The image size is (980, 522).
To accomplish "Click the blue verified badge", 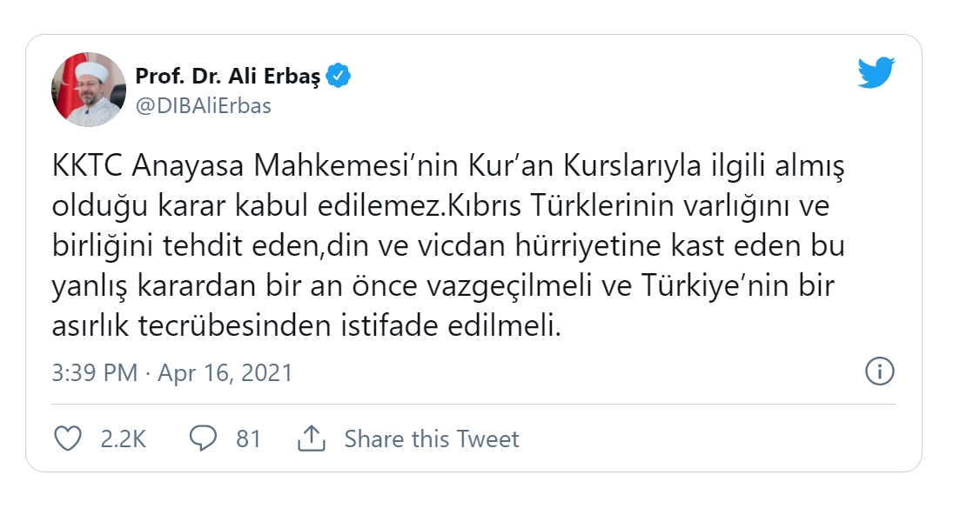I will (x=339, y=77).
